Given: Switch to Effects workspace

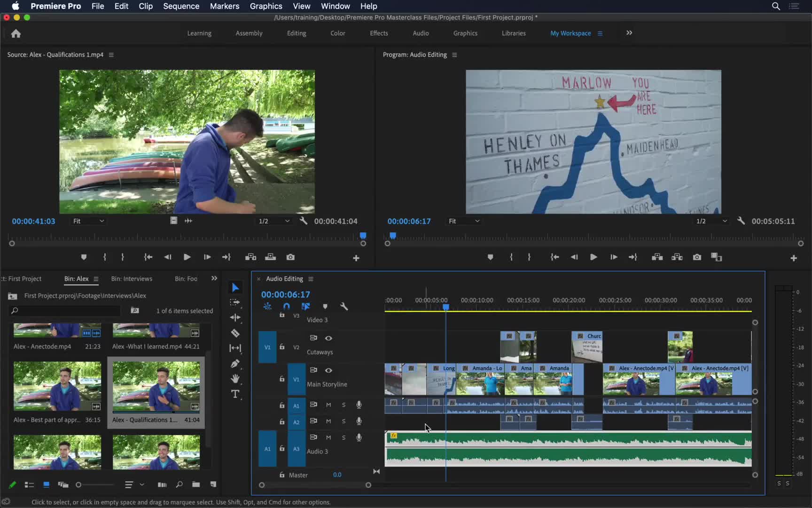Looking at the screenshot, I should (x=379, y=33).
